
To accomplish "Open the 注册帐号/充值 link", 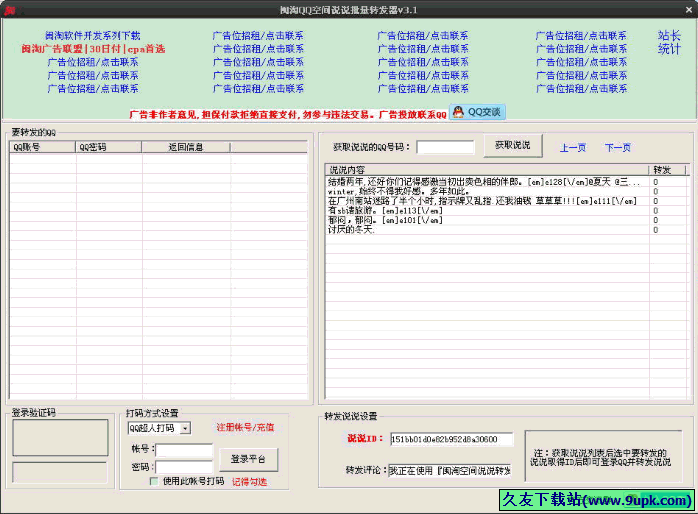I will [x=245, y=427].
